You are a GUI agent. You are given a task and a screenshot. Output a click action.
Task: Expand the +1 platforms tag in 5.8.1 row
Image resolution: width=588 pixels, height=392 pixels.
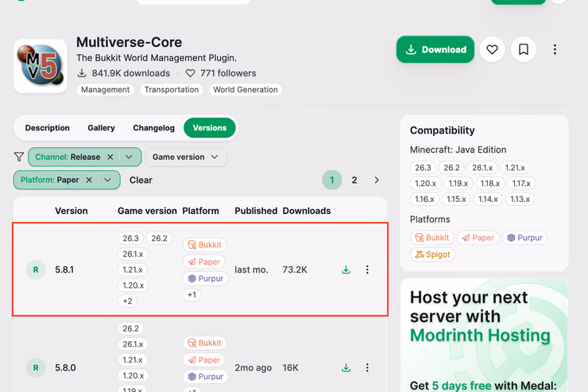pyautogui.click(x=192, y=295)
